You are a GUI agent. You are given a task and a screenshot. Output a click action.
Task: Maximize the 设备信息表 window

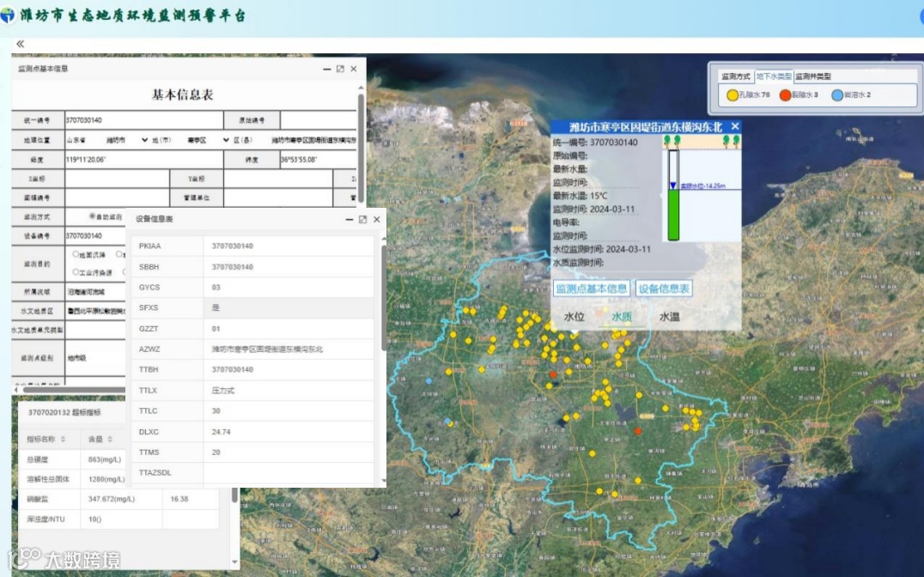(x=362, y=220)
